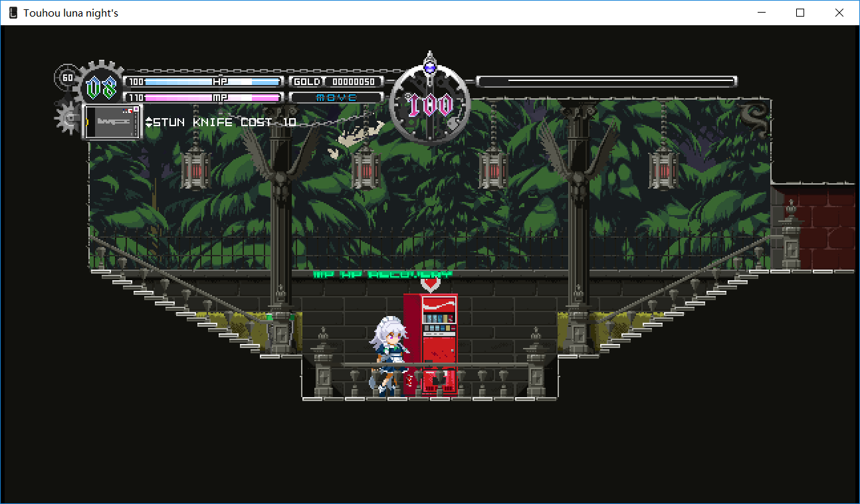The width and height of the screenshot is (860, 504).
Task: Click the small 60 FPS counter dial
Action: click(66, 78)
